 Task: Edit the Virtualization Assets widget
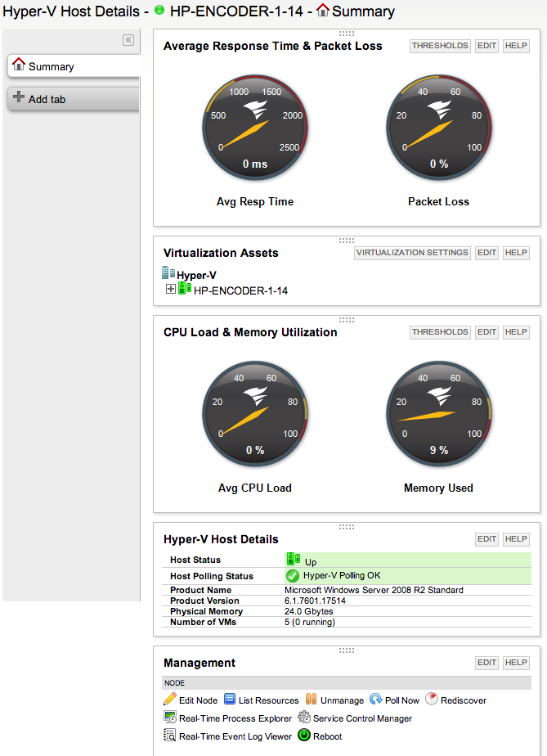click(x=486, y=253)
